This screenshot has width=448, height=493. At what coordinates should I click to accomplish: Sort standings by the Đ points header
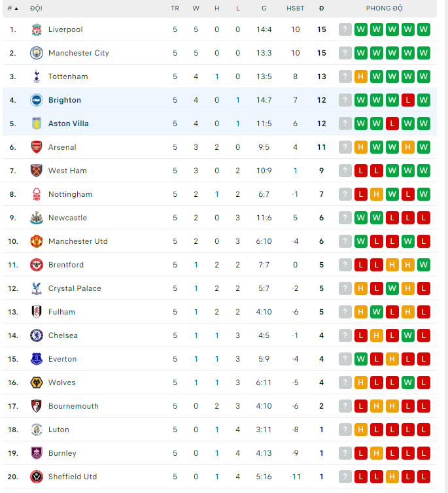pos(321,8)
